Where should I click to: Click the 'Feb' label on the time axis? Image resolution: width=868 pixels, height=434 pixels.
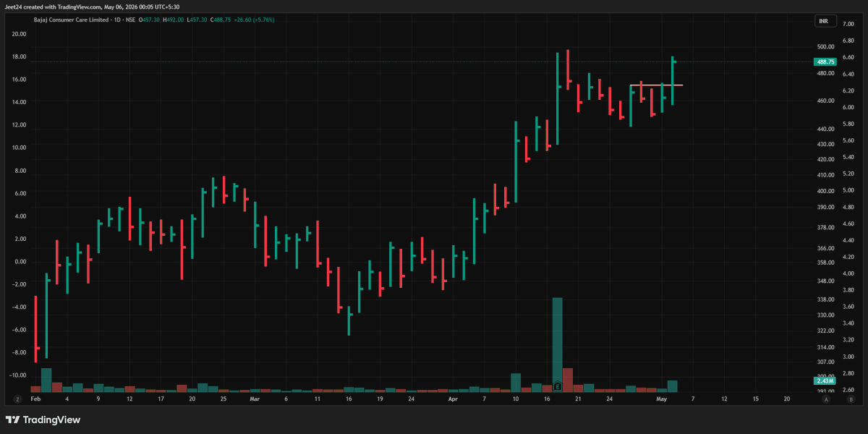tap(35, 399)
